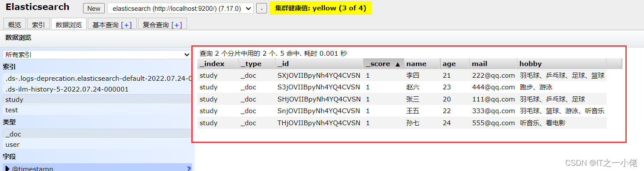Image resolution: width=644 pixels, height=171 pixels.
Task: Open the elasticsearch cluster dropdown
Action: click(x=180, y=8)
